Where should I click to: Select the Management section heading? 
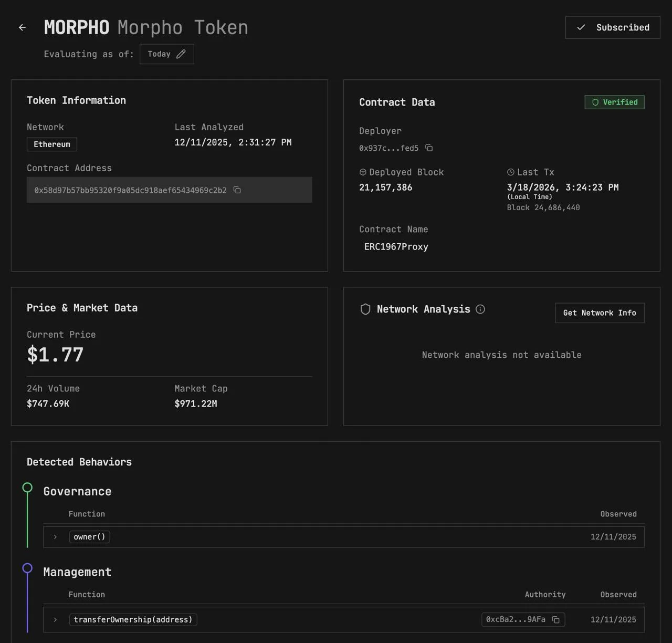coord(77,572)
